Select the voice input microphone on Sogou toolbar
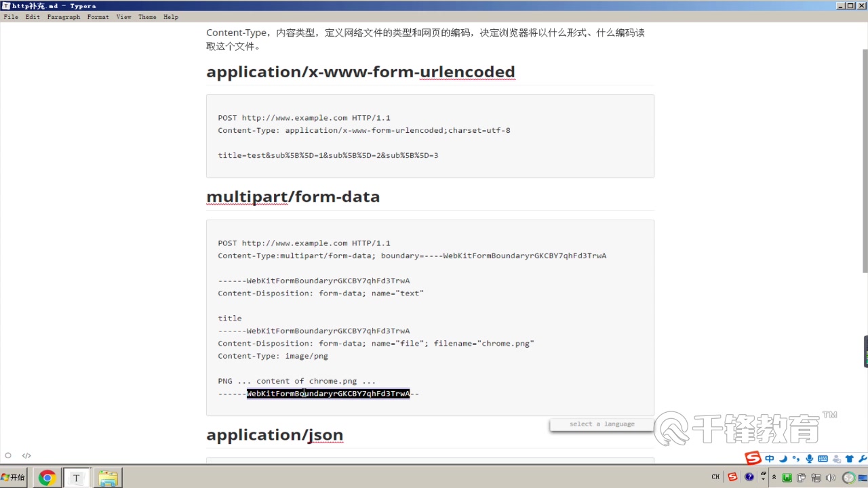Viewport: 868px width, 488px height. [809, 459]
